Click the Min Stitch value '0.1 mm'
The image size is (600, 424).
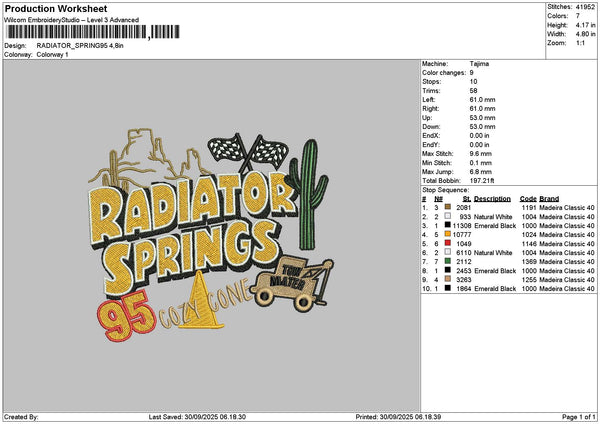(x=481, y=163)
